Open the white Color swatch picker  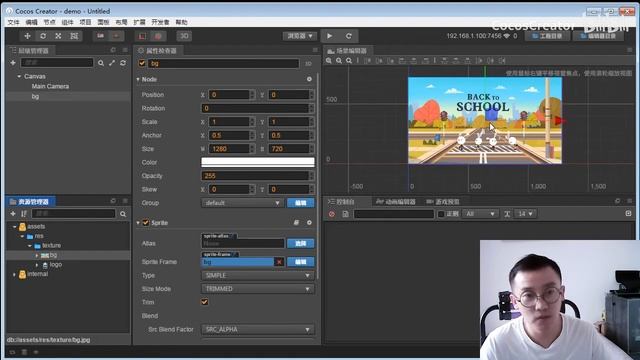(x=258, y=162)
